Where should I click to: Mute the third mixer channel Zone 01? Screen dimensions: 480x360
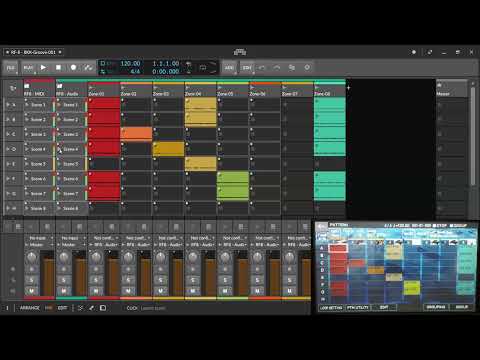[96, 291]
